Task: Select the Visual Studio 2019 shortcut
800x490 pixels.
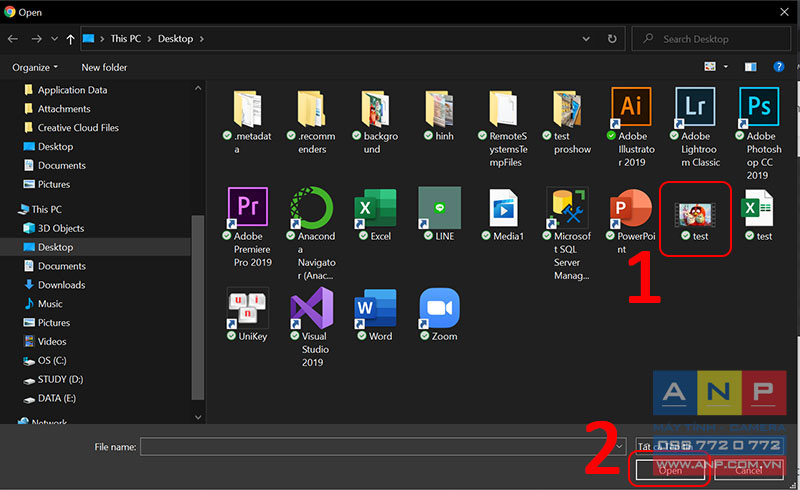Action: tap(312, 328)
